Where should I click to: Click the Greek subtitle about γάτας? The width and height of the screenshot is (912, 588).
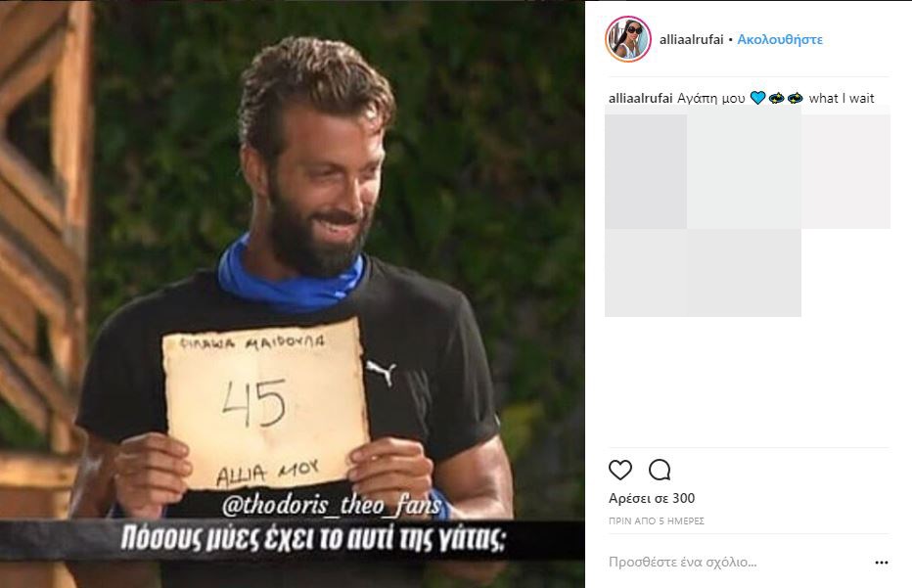312,538
